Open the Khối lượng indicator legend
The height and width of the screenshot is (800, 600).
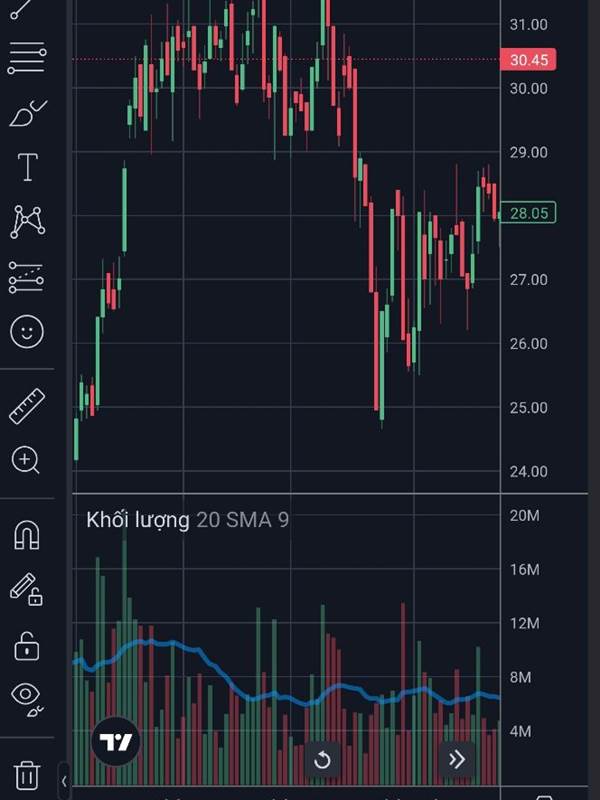point(138,520)
